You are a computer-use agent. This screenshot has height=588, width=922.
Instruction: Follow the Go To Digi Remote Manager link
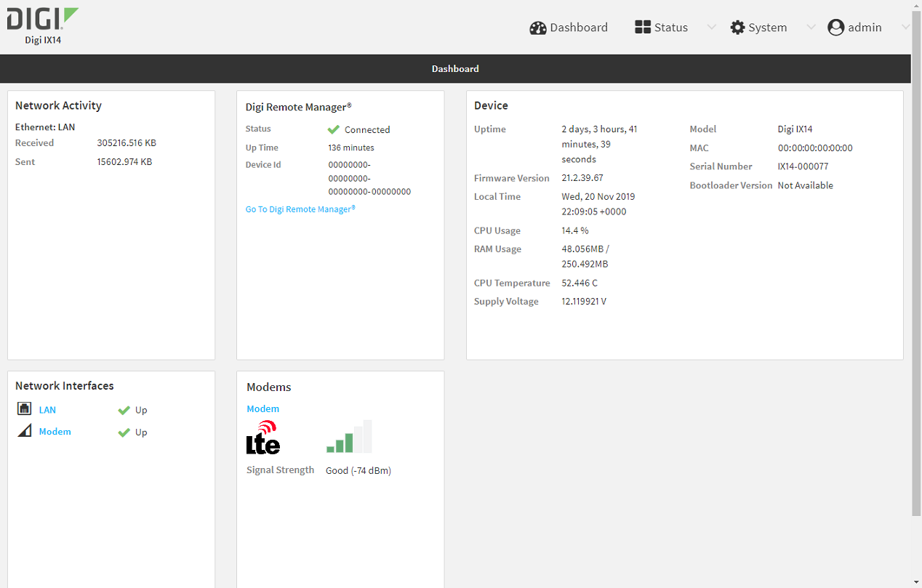tap(300, 209)
